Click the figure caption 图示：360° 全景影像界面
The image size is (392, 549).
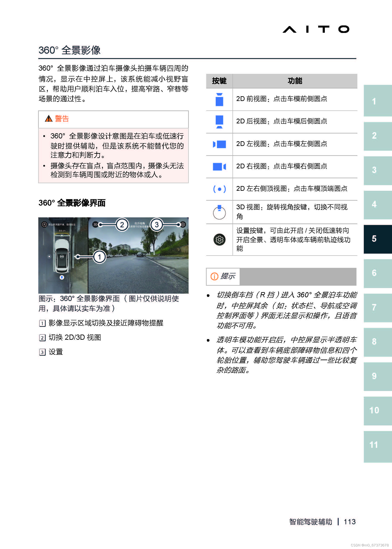[x=109, y=304]
